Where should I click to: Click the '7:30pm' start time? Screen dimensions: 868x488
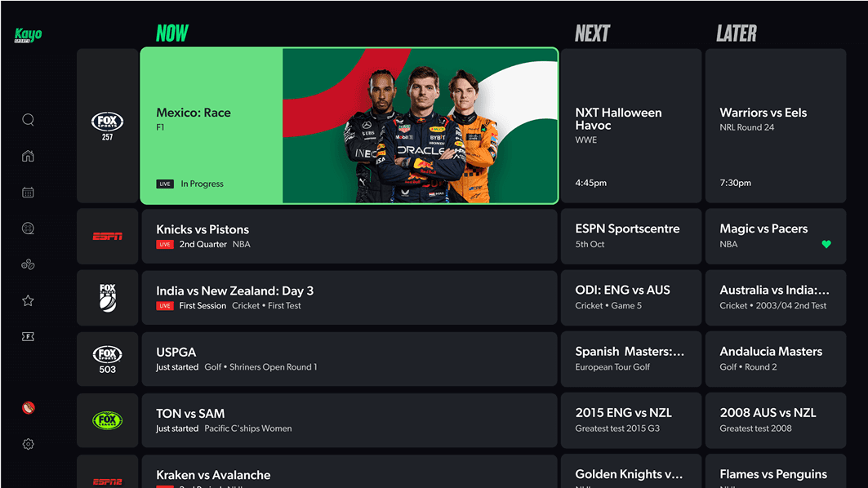(735, 183)
